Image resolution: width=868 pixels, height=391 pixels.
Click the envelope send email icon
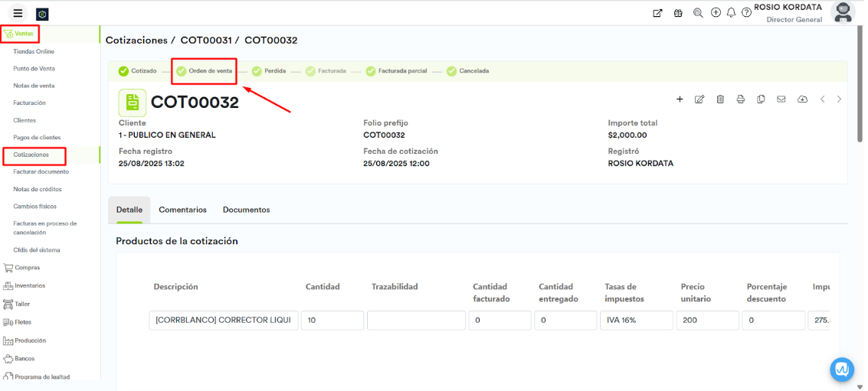click(781, 99)
